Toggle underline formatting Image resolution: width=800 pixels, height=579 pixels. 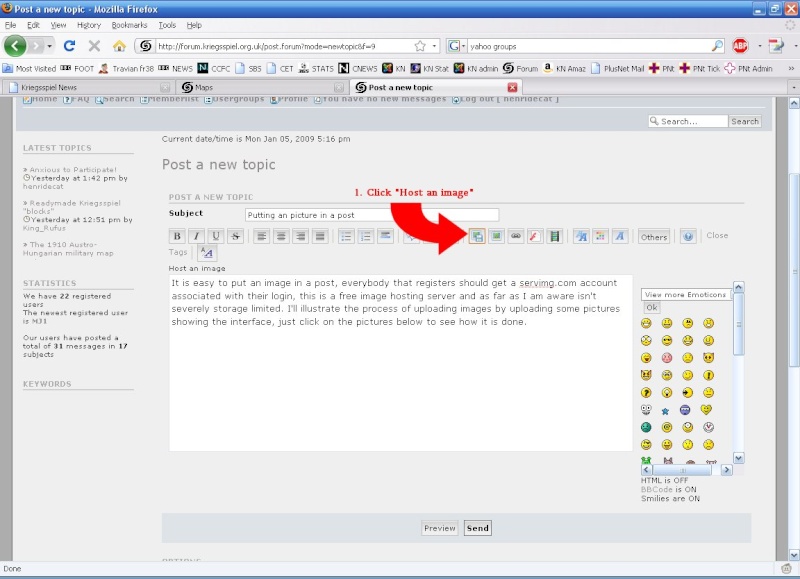[x=216, y=236]
